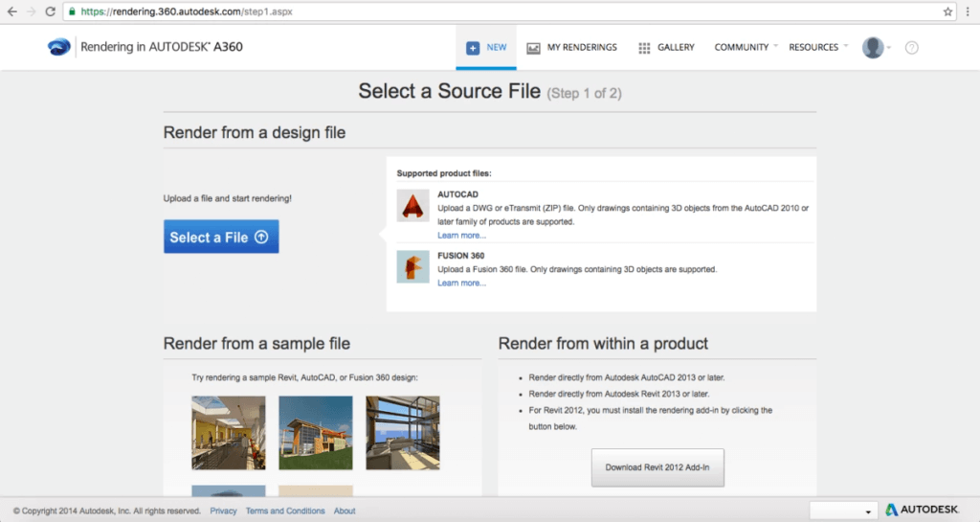Viewport: 980px width, 522px height.
Task: Go back with browser back arrow
Action: (11, 11)
